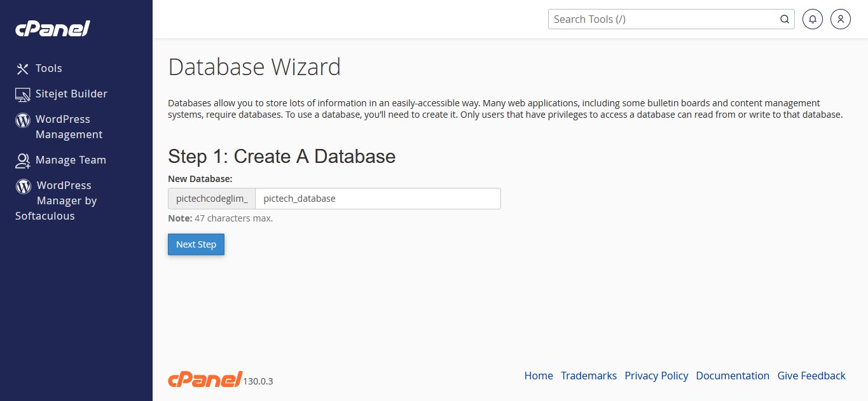This screenshot has width=868, height=401.
Task: Visit the Documentation footer link
Action: click(733, 376)
